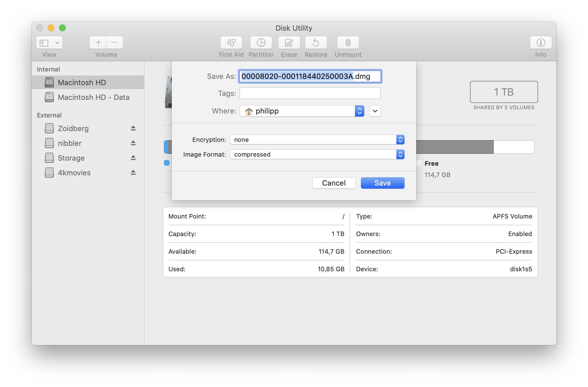Click the nibbler drive icon
The image size is (588, 387).
49,143
